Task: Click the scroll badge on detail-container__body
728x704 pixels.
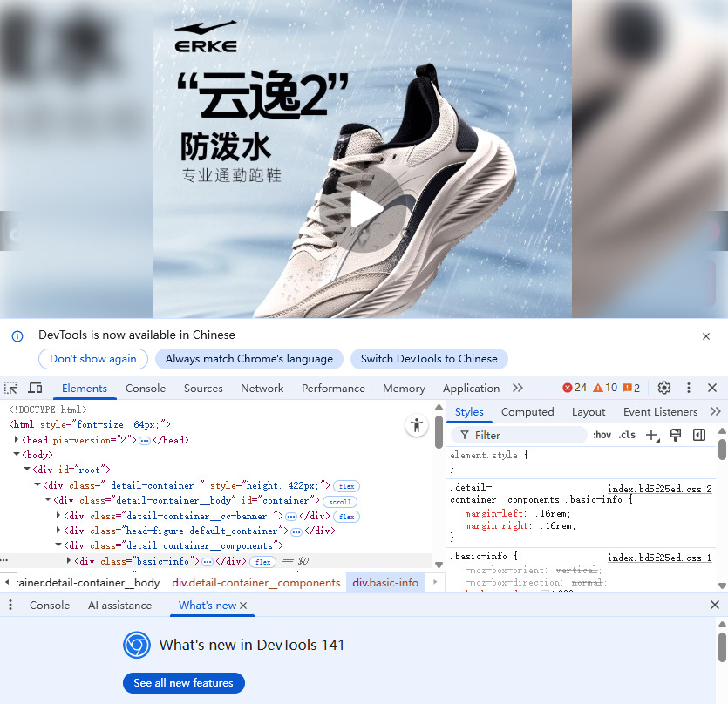Action: pyautogui.click(x=340, y=502)
